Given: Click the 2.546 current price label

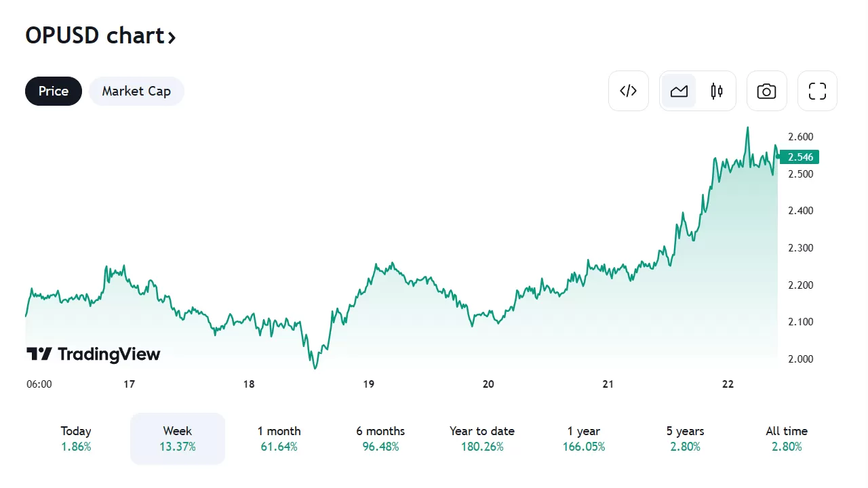Looking at the screenshot, I should click(800, 157).
